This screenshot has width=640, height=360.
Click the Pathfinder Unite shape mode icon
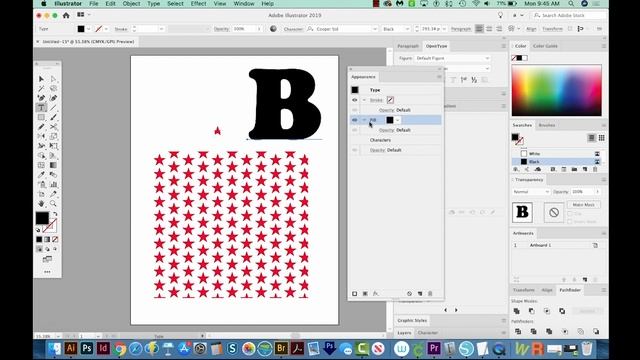[x=517, y=311]
